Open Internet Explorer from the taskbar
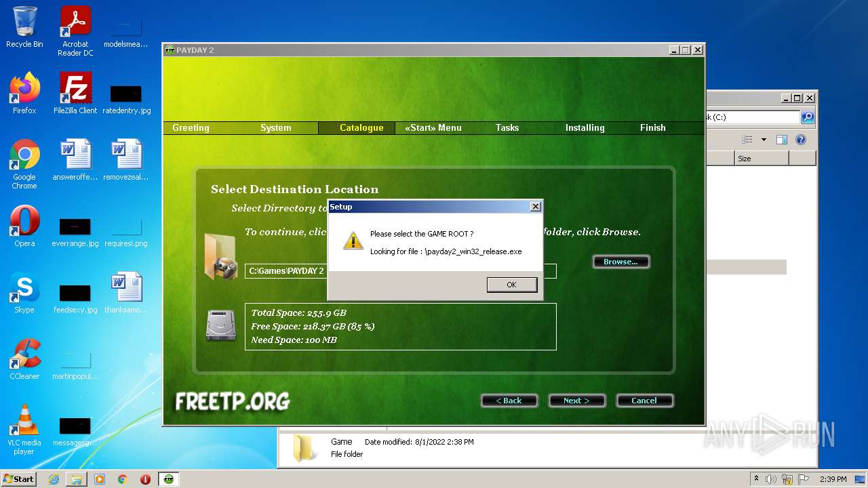The image size is (868, 488). pos(54,479)
